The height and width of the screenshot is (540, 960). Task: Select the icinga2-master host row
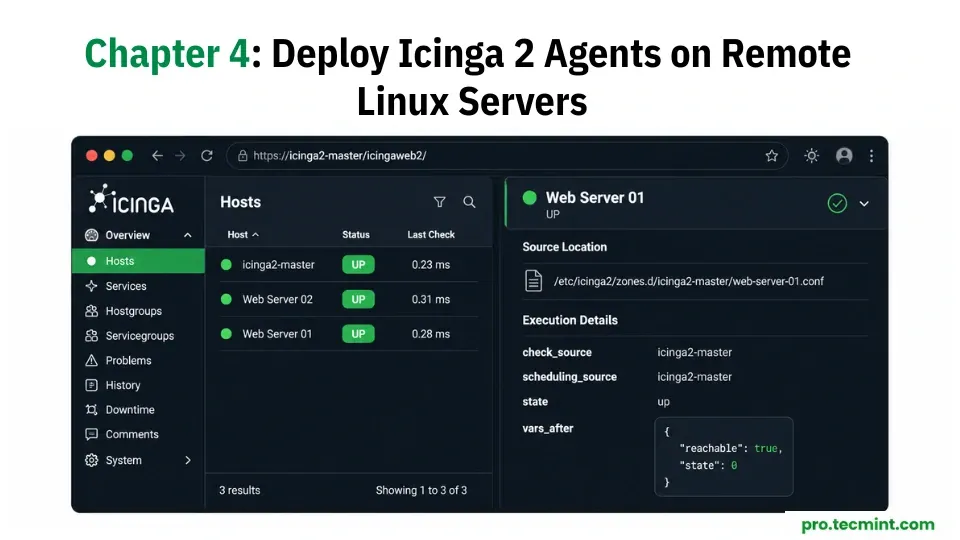tap(349, 264)
